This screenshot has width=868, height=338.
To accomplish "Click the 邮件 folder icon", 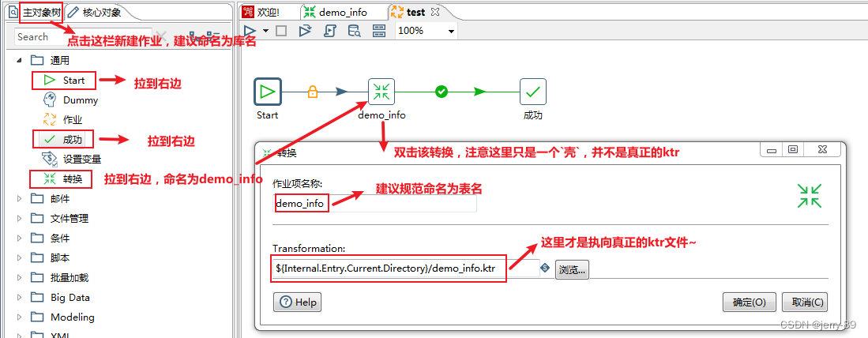I will click(x=36, y=198).
